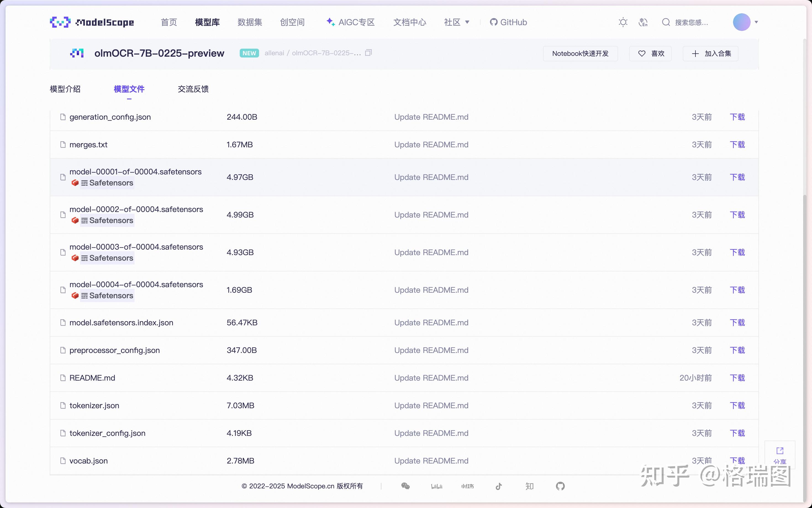Screen dimensions: 812x508
Task: Download the README.md file
Action: coord(737,378)
